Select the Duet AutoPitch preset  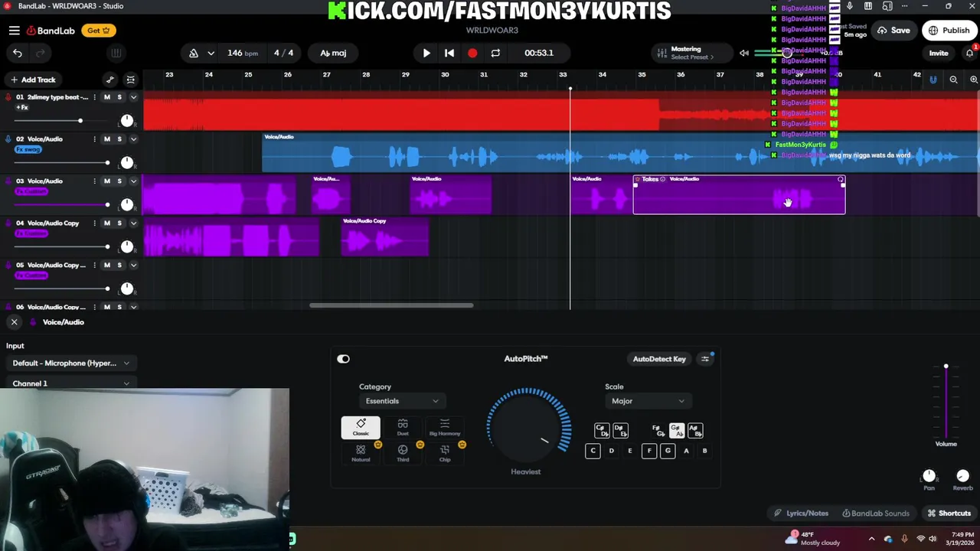[403, 428]
